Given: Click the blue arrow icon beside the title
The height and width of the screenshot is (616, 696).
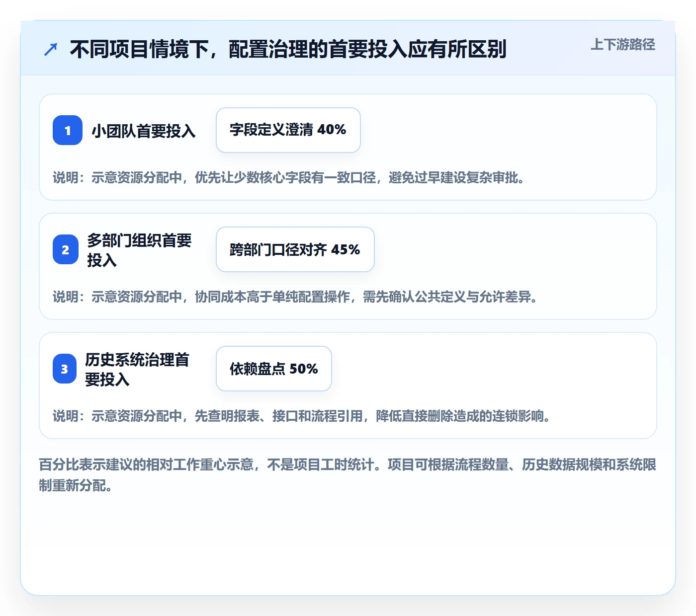Looking at the screenshot, I should (x=51, y=50).
